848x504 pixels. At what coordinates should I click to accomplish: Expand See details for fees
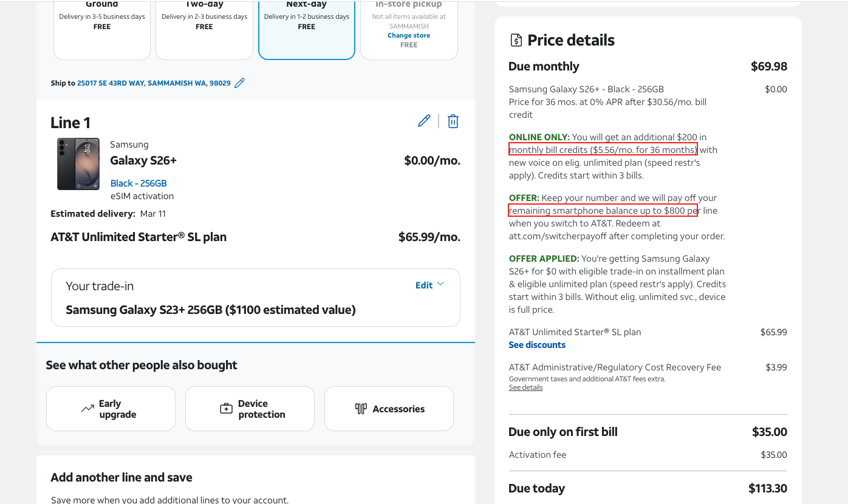525,387
